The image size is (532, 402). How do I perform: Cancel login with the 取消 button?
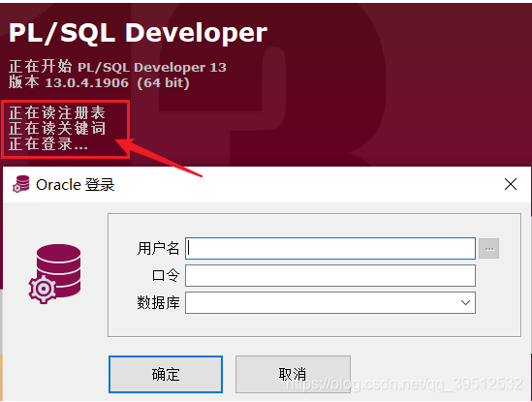293,374
